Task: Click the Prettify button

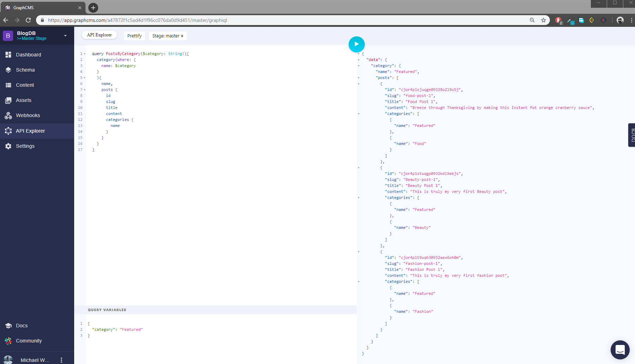Action: tap(134, 36)
